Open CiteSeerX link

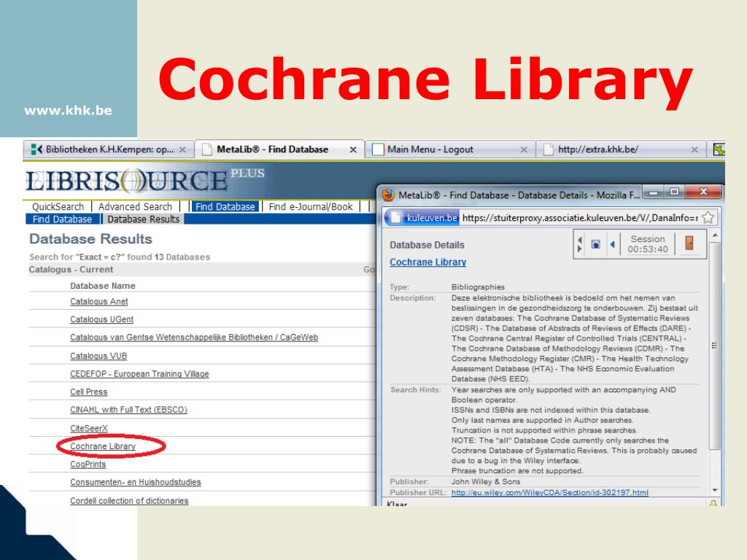pos(89,429)
